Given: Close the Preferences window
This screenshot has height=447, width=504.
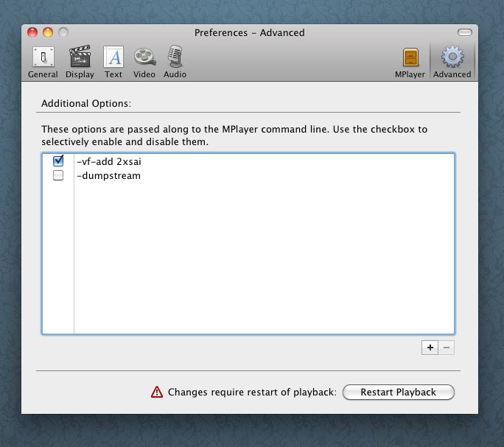Looking at the screenshot, I should (33, 32).
